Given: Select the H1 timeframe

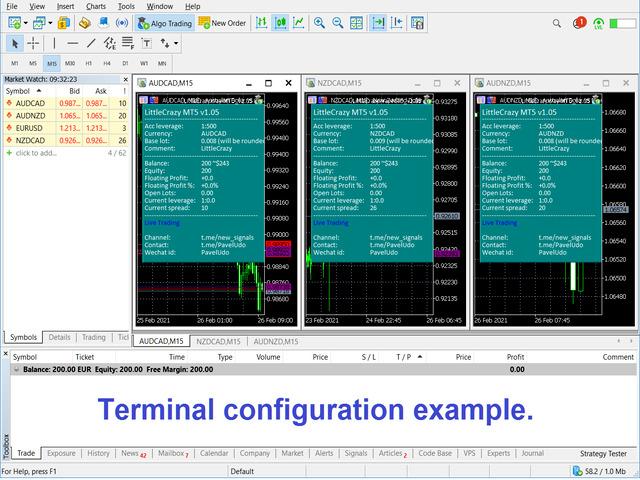Looking at the screenshot, I should click(88, 63).
